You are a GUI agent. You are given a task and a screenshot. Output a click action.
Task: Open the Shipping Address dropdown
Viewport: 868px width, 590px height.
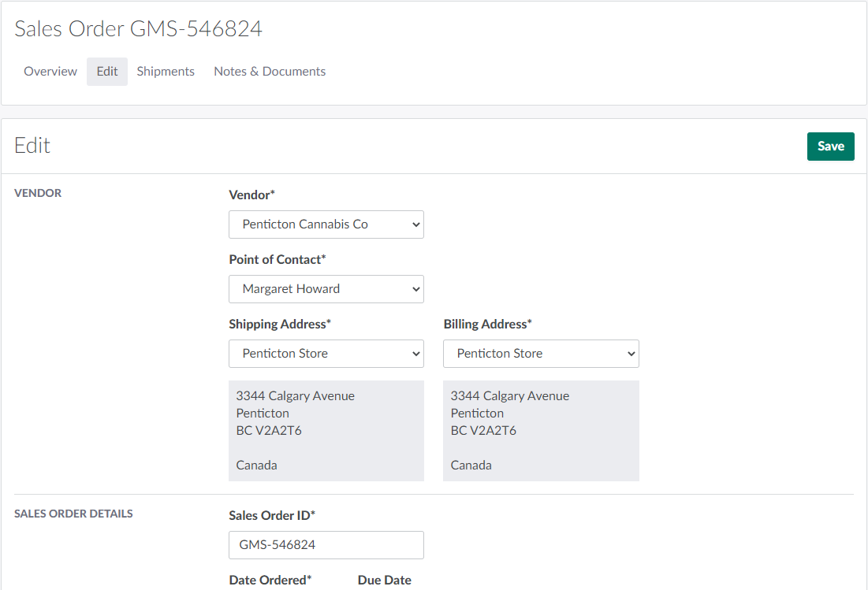[326, 354]
